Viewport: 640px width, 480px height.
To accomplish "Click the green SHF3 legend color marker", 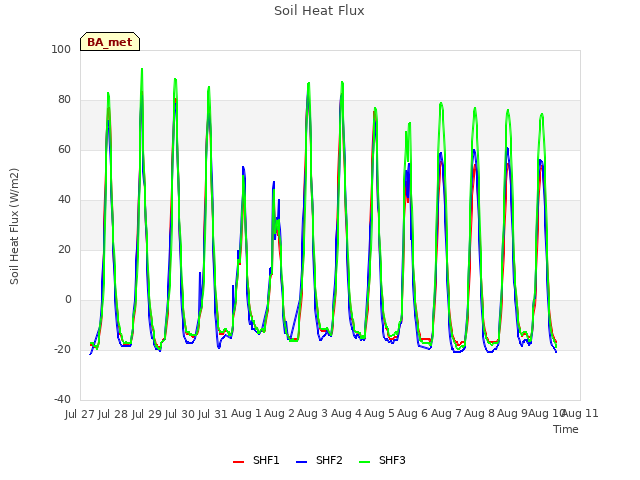I will point(364,462).
